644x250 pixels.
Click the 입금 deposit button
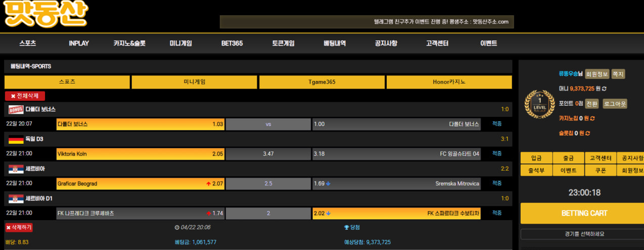point(536,158)
